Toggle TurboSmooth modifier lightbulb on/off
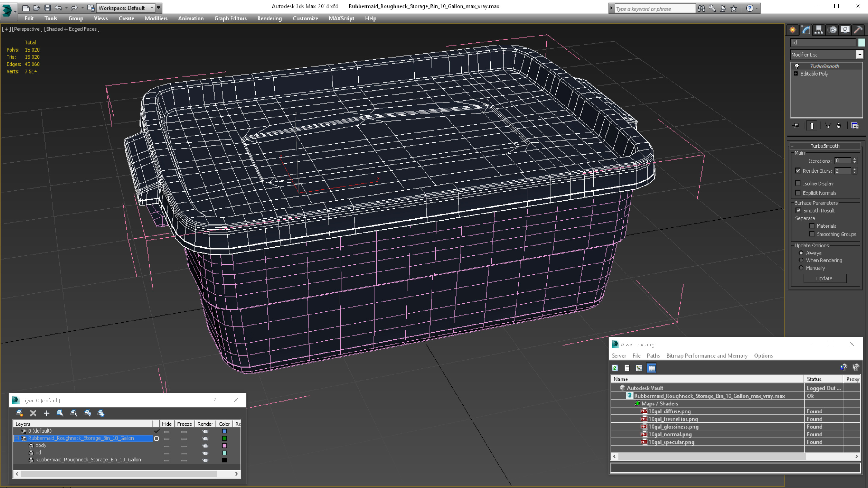The width and height of the screenshot is (868, 488). tap(797, 66)
